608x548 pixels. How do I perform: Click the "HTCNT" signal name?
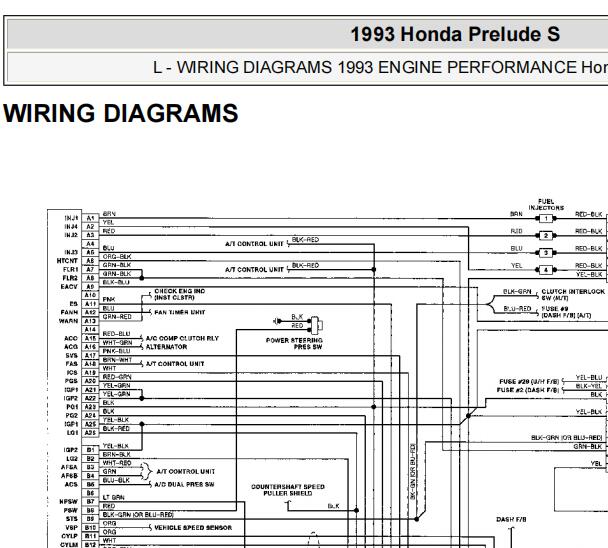(x=67, y=261)
